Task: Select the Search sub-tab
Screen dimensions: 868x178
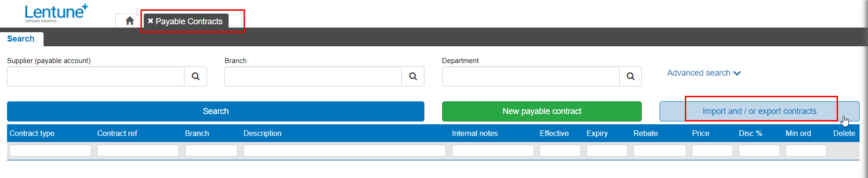Action: coord(21,39)
